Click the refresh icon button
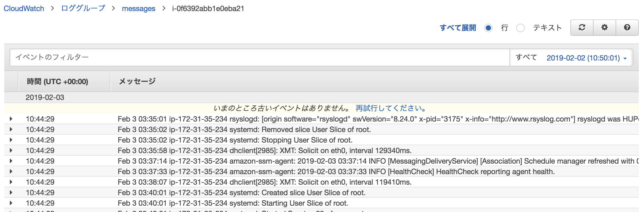644x212 pixels. point(582,28)
